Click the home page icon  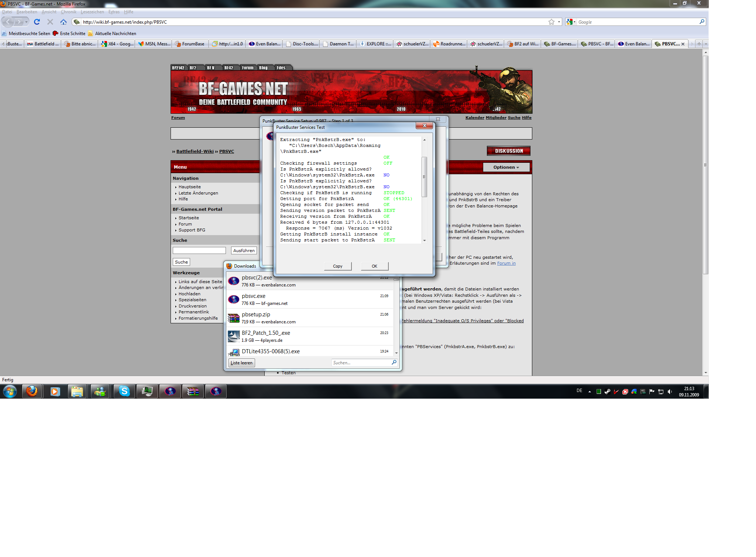point(63,22)
